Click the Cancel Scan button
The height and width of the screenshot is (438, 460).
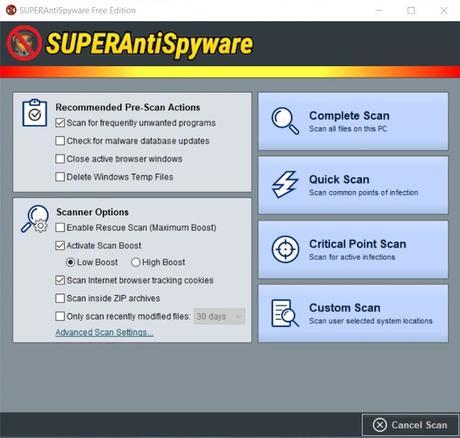410,425
